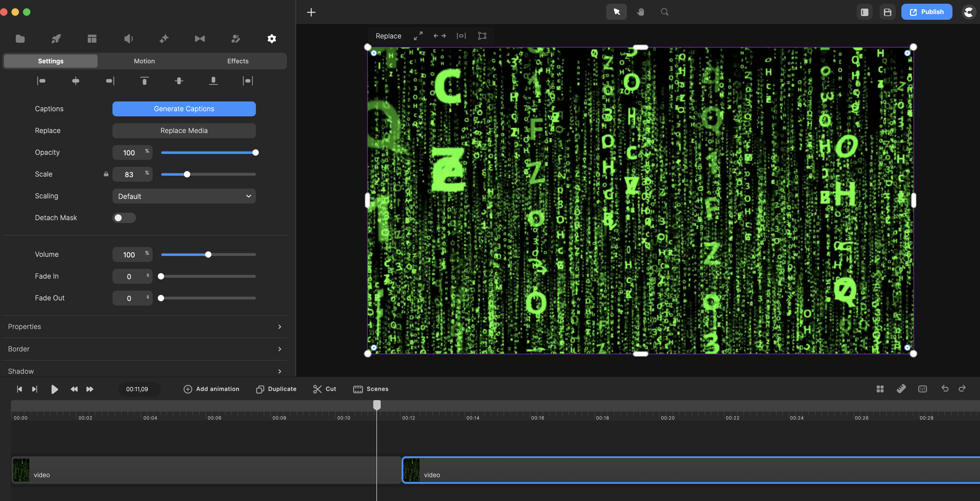The image size is (980, 501).
Task: Click the Duplicate button
Action: [276, 389]
